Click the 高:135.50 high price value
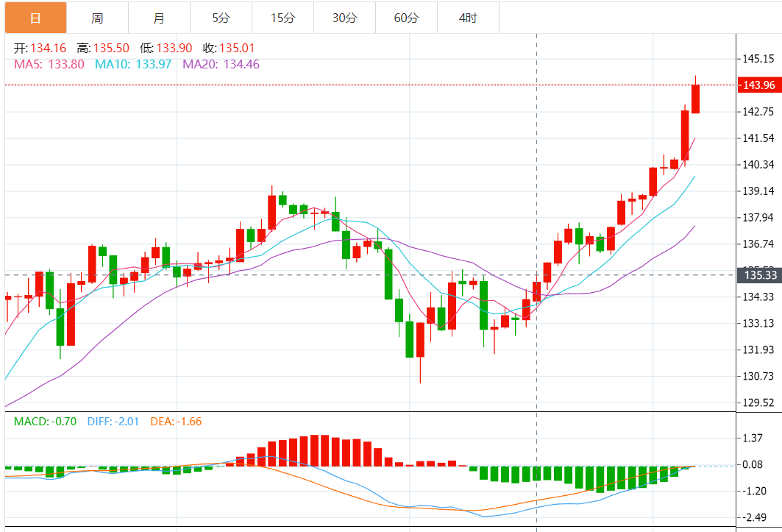The width and height of the screenshot is (782, 532). tap(103, 48)
